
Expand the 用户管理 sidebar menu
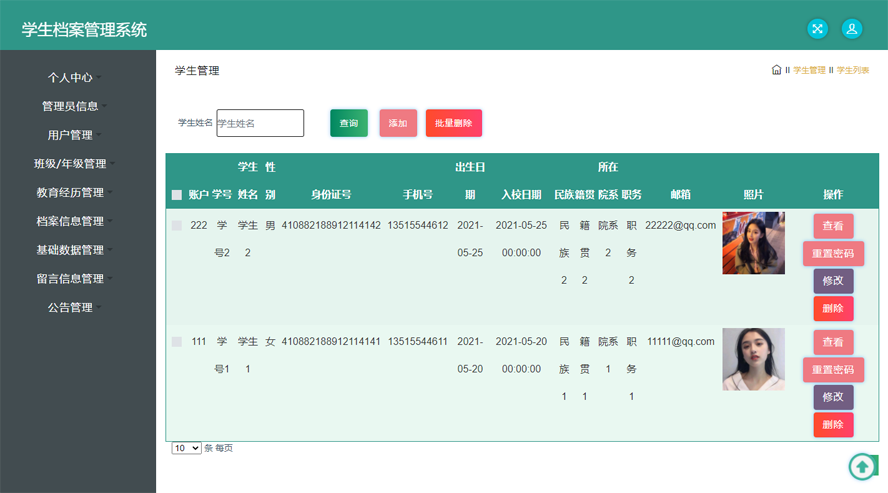pos(72,135)
